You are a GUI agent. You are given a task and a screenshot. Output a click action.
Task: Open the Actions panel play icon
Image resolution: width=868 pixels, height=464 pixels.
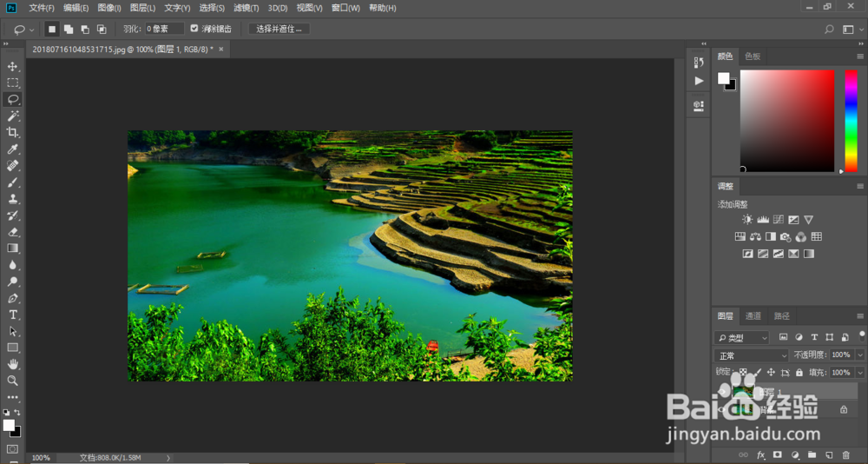tap(699, 81)
